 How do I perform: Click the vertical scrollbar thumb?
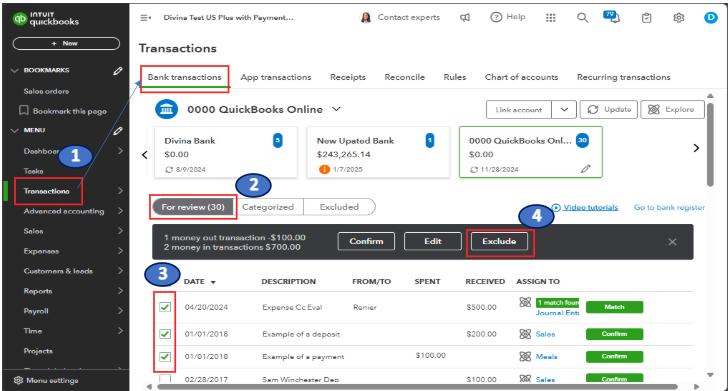(x=710, y=144)
